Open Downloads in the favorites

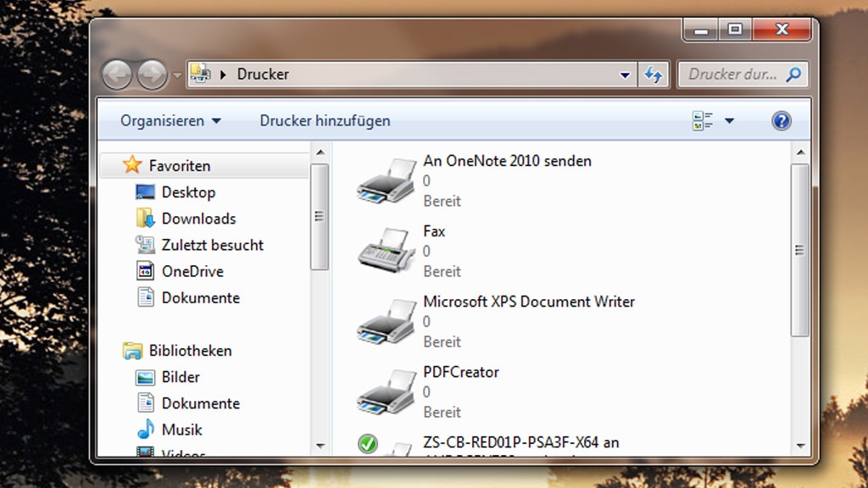pyautogui.click(x=198, y=219)
